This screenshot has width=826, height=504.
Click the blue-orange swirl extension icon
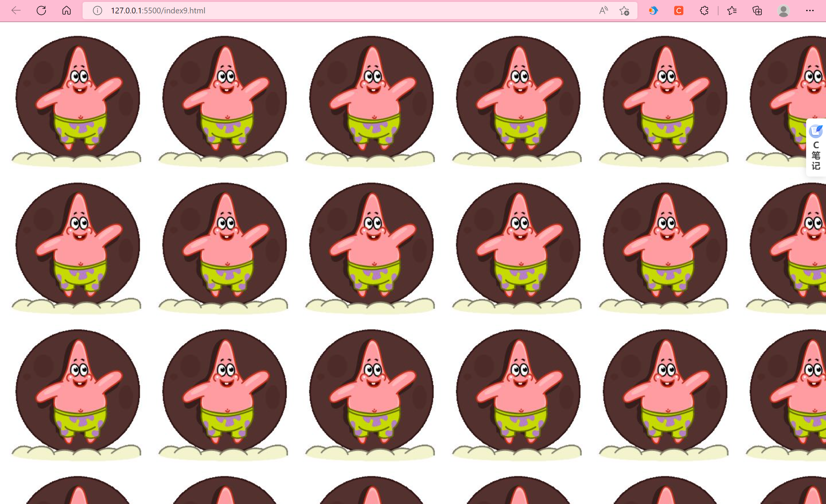[653, 10]
